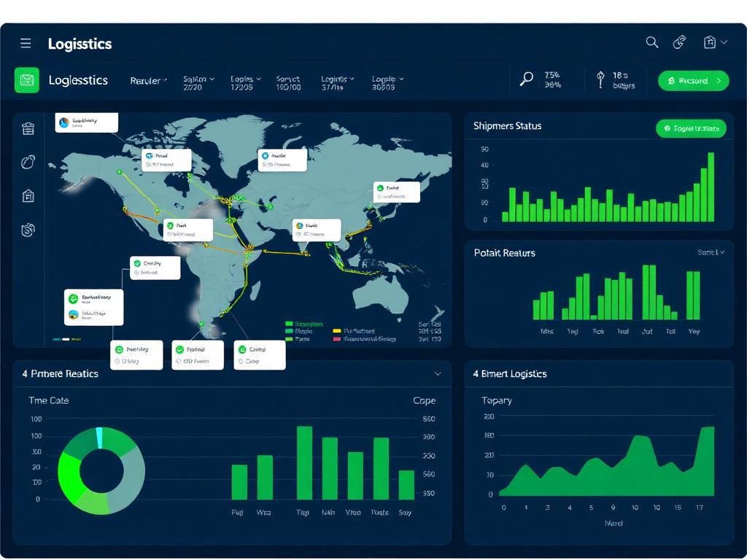Click the Logiesstics brand name beside the logo
The image size is (747, 560).
tap(78, 80)
